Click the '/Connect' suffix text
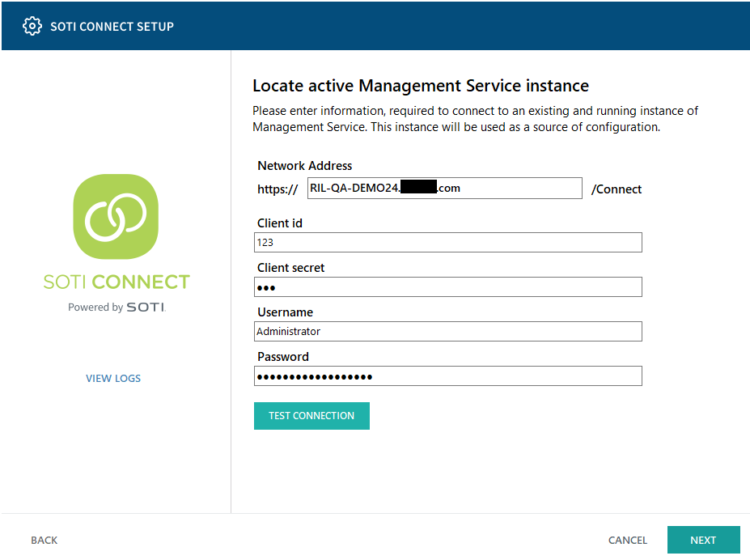 point(616,189)
